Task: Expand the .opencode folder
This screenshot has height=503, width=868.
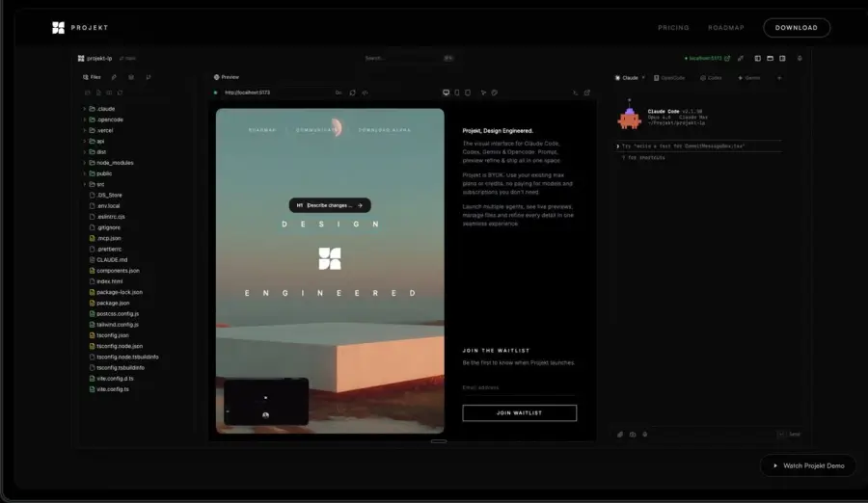Action: click(103, 119)
